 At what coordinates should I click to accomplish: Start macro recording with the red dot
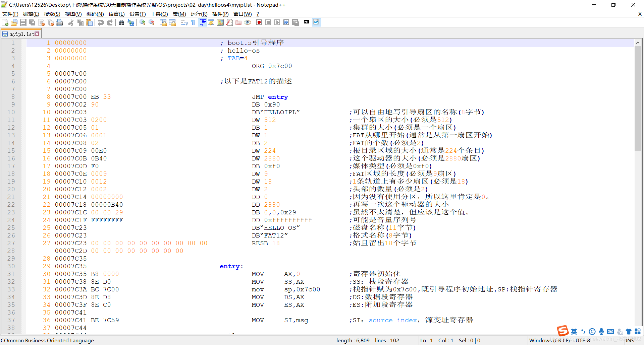click(259, 22)
